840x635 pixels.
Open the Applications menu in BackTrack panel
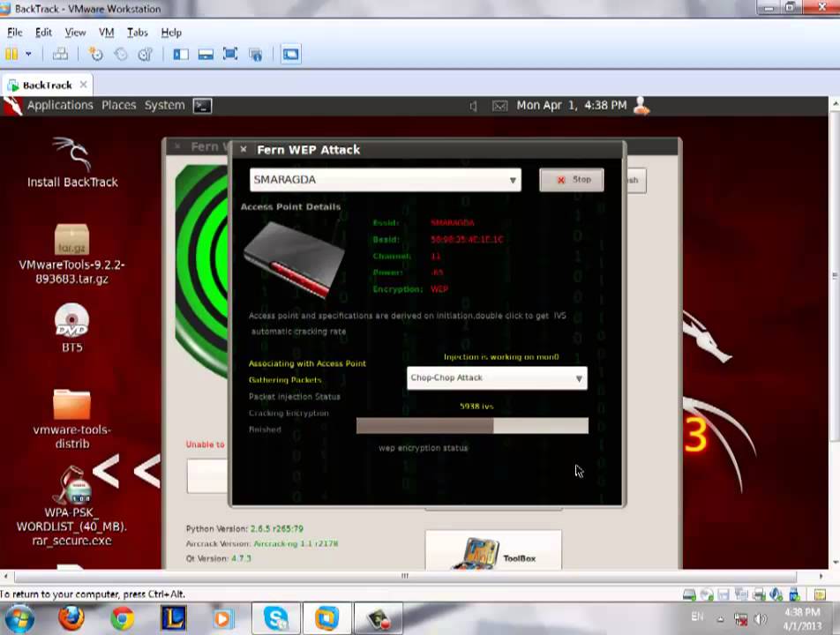(x=60, y=106)
